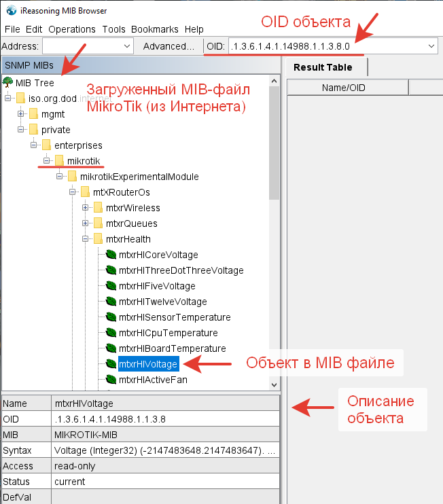Image resolution: width=443 pixels, height=504 pixels.
Task: Select the mtxrHlTwelveVoltage tree item
Action: pos(162,302)
